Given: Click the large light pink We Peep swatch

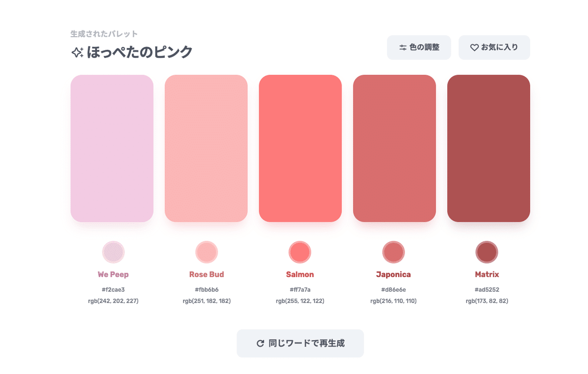Looking at the screenshot, I should pos(112,148).
